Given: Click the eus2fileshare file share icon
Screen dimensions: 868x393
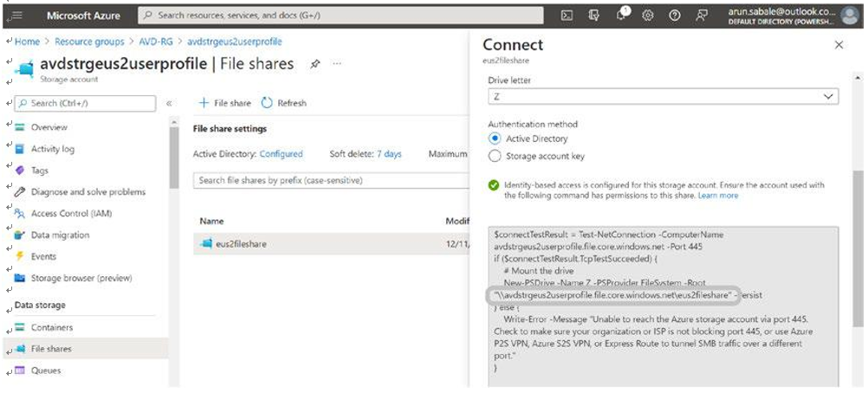Looking at the screenshot, I should (x=206, y=243).
